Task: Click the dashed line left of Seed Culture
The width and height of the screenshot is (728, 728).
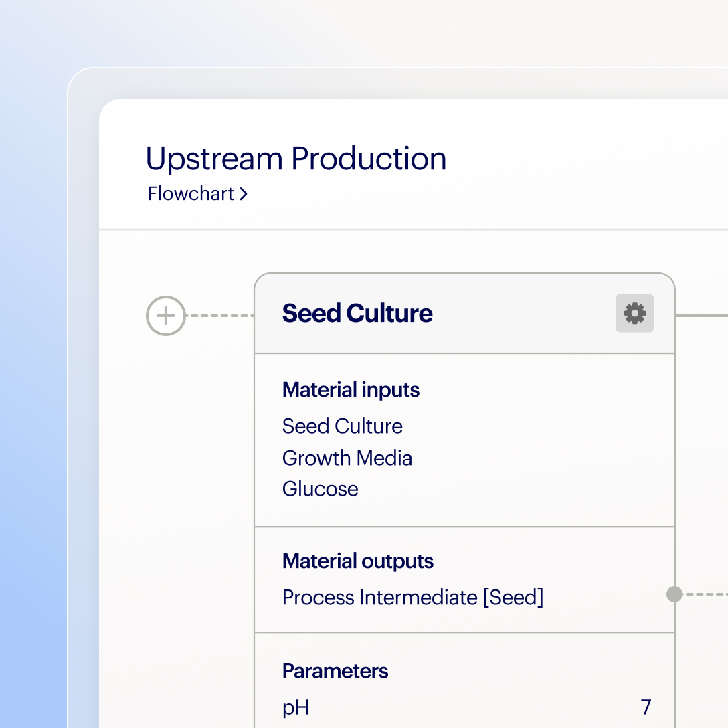Action: point(219,315)
